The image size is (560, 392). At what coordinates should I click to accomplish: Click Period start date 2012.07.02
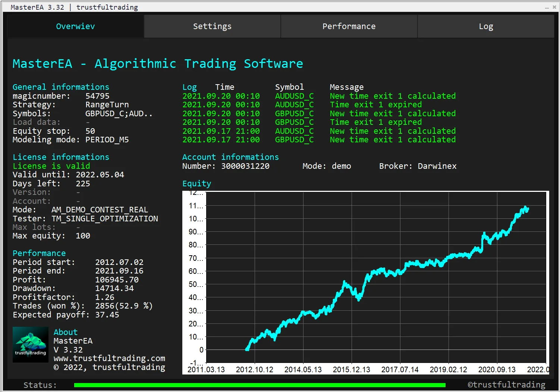coord(119,262)
